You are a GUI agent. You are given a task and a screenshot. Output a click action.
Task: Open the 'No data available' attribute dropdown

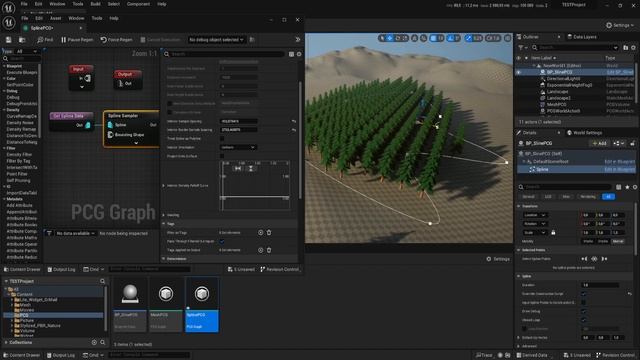pyautogui.click(x=75, y=233)
